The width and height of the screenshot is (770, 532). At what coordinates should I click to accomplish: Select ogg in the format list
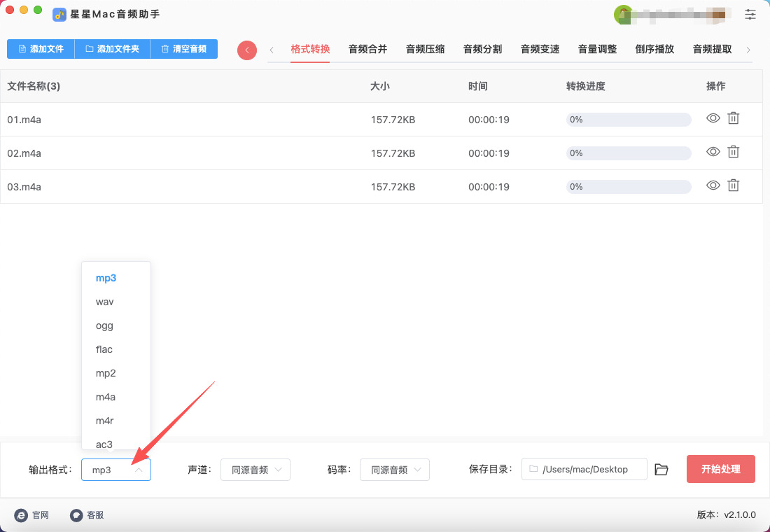(116, 325)
